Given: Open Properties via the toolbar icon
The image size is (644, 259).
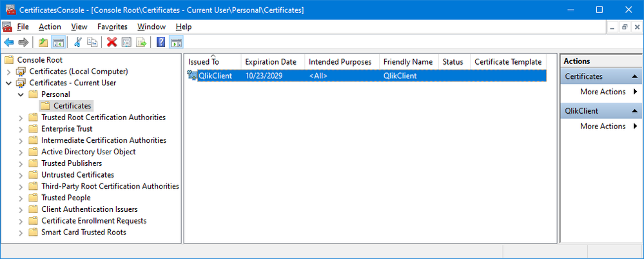Looking at the screenshot, I should coord(126,42).
